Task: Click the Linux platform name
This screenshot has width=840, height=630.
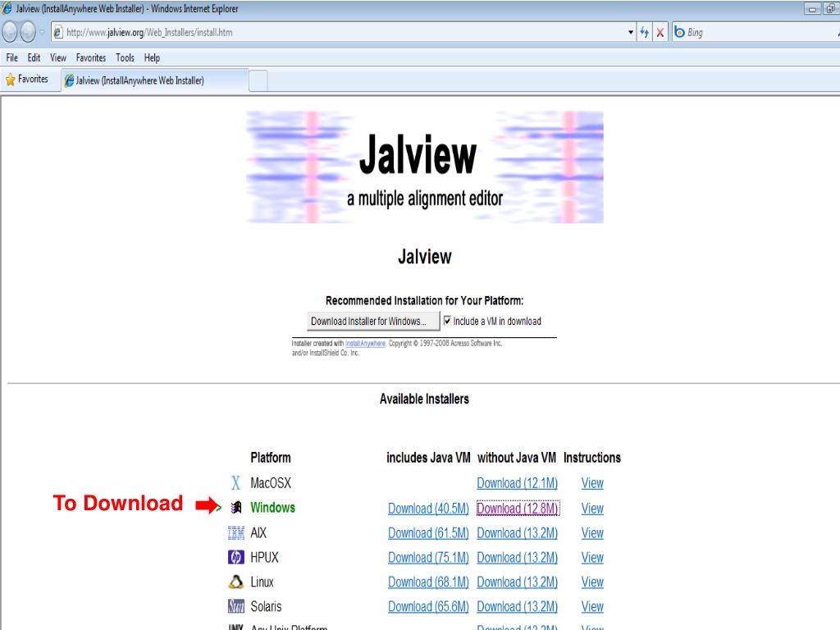Action: tap(262, 582)
